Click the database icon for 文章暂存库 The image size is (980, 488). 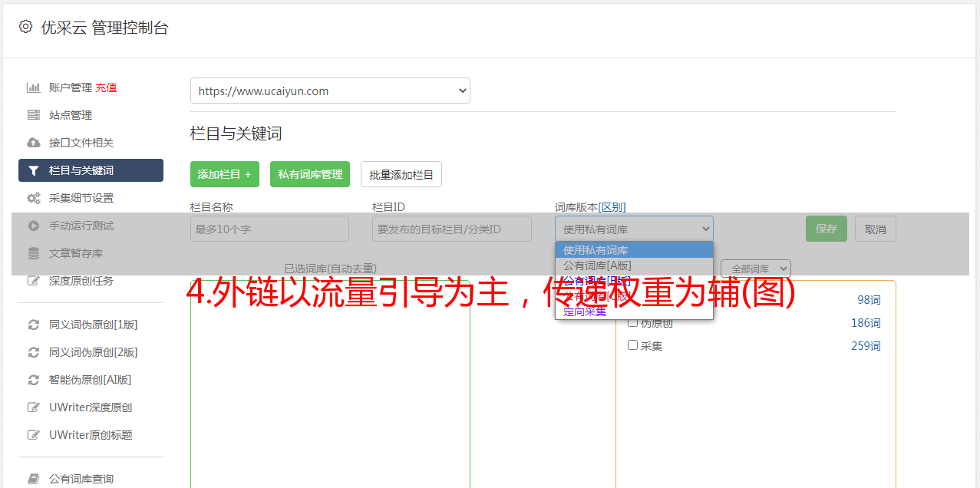(x=33, y=253)
